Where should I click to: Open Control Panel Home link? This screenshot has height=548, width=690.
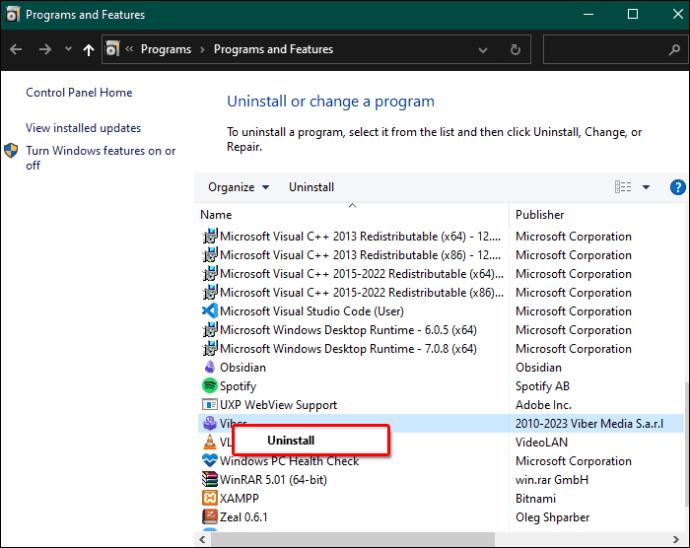click(79, 92)
